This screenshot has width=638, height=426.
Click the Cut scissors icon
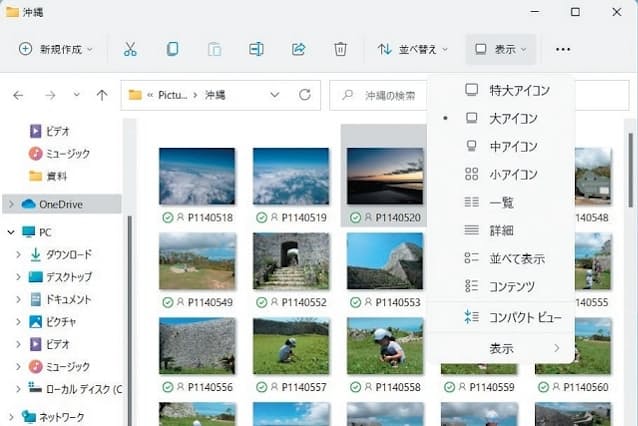tap(130, 49)
